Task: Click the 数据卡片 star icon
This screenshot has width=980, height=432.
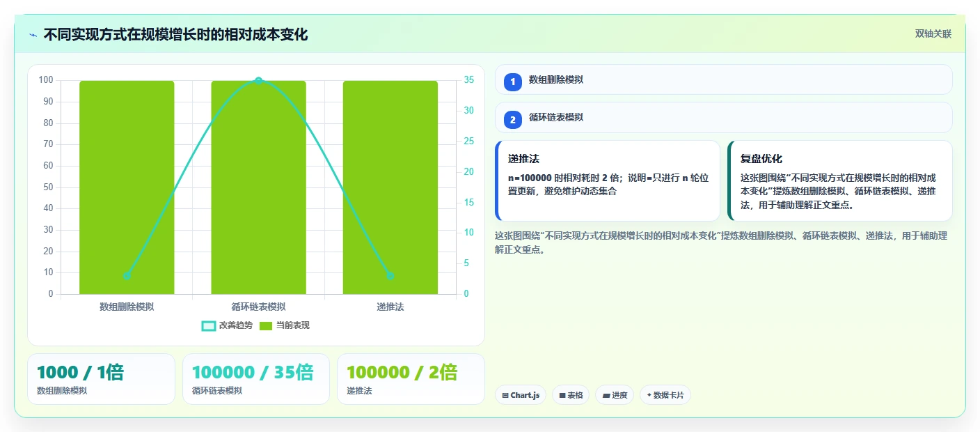Action: point(649,395)
